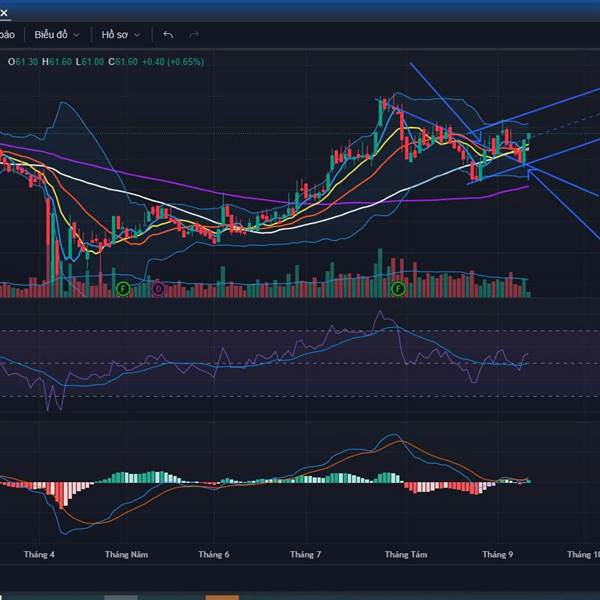Viewport: 600px width, 600px height.
Task: Click the Undo arrow icon
Action: [x=168, y=35]
